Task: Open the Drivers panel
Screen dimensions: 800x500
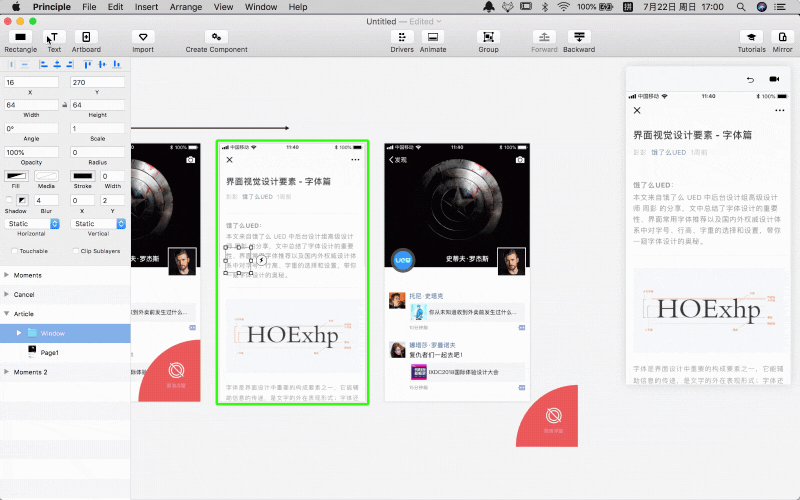Action: pos(401,37)
